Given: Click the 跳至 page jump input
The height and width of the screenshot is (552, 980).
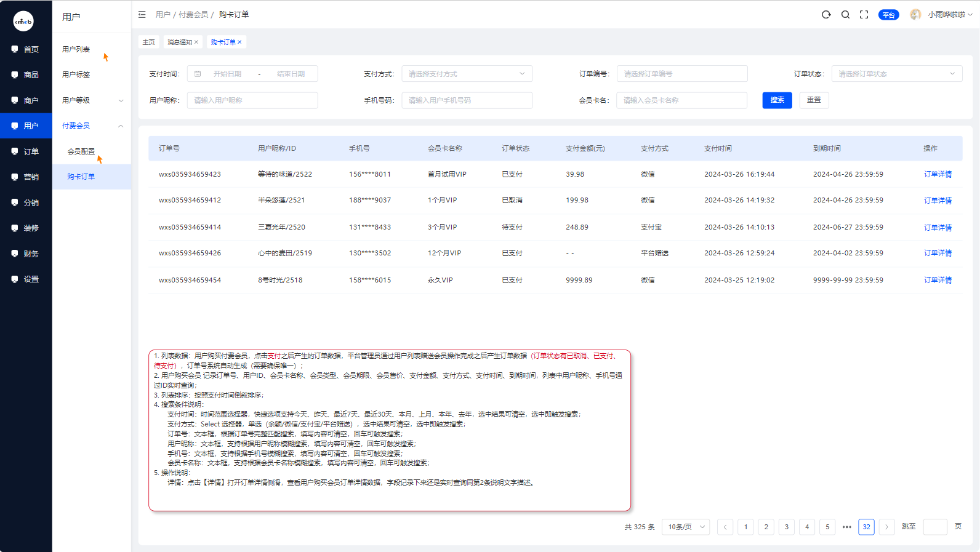Looking at the screenshot, I should (x=935, y=527).
